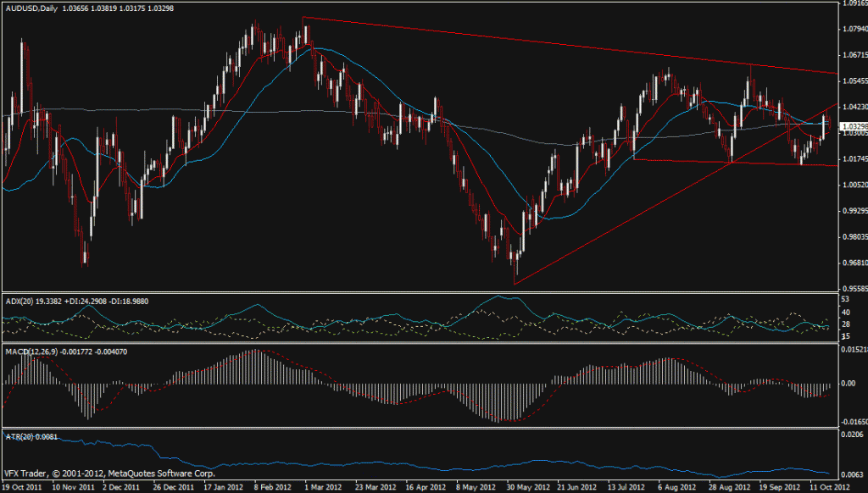Click the AUDUSD,Daily chart title label
Image resolution: width=868 pixels, height=493 pixels.
point(30,8)
